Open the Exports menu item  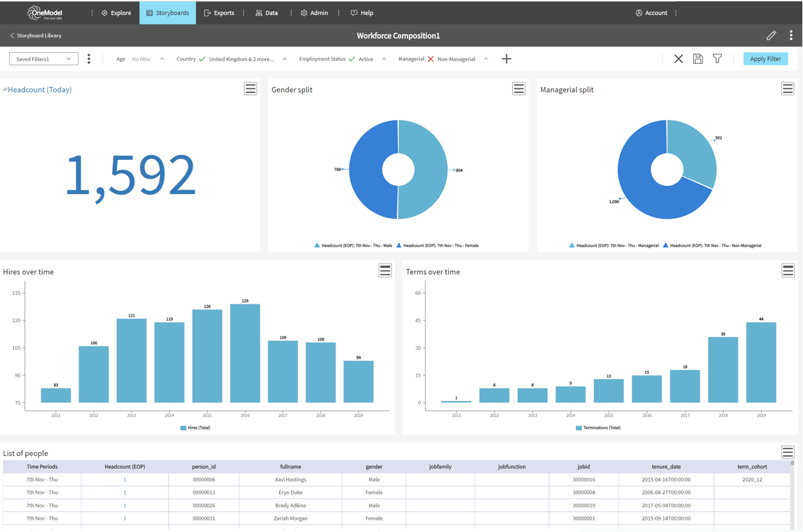tap(219, 13)
